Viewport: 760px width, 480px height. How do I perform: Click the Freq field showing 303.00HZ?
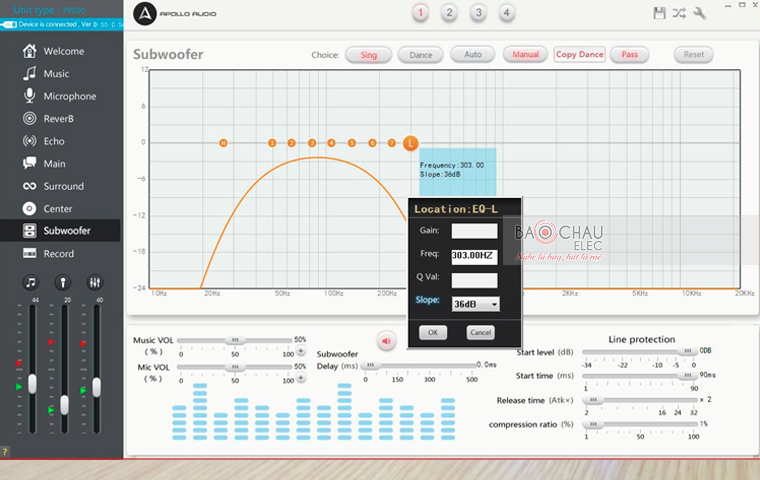point(475,256)
